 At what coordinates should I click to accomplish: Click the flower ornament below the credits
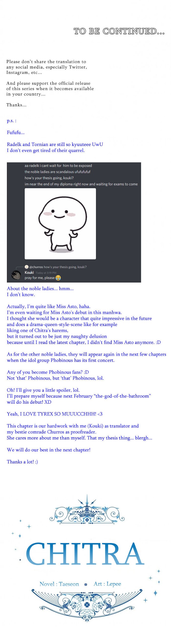click(x=87, y=605)
